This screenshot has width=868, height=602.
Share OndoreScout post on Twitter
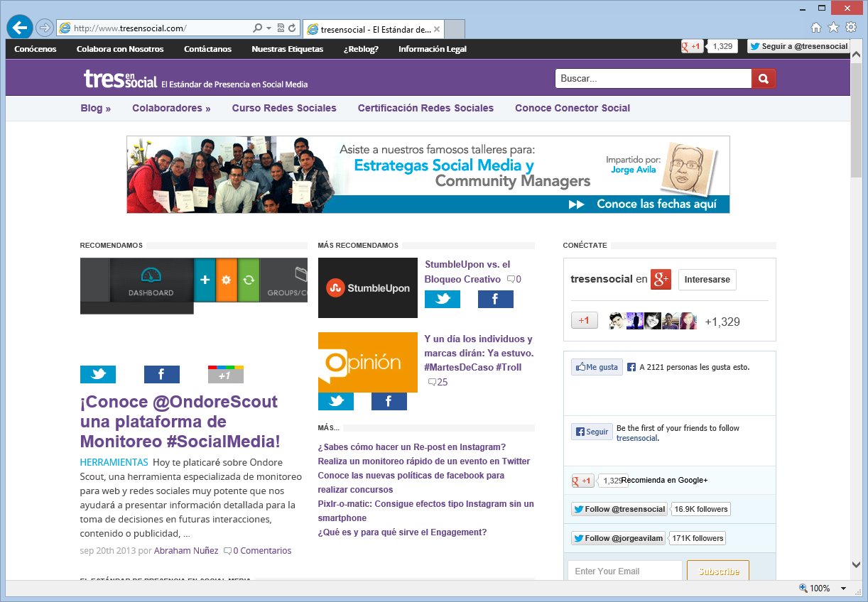tap(98, 374)
